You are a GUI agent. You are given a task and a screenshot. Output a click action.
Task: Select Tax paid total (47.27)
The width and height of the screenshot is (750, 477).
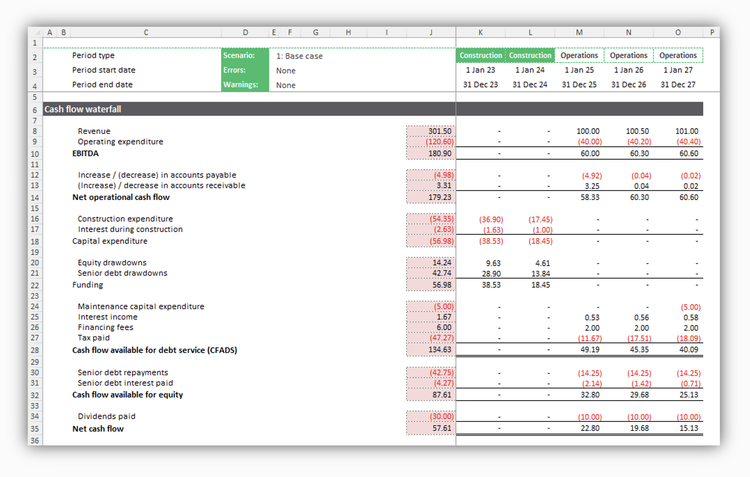[430, 338]
